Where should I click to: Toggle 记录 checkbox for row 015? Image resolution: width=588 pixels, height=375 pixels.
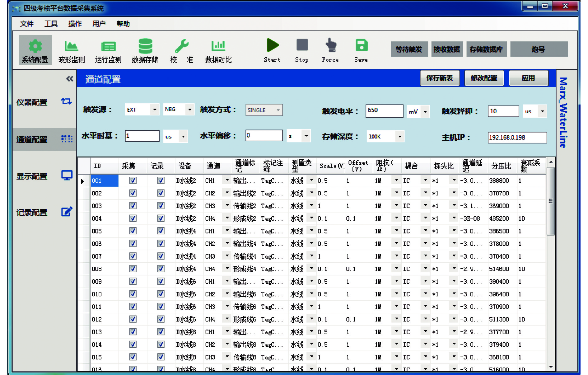click(161, 357)
